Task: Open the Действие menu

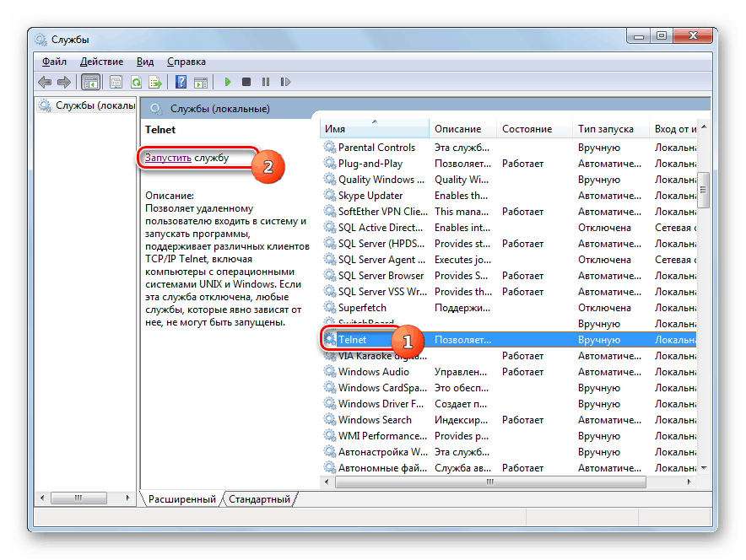Action: pos(102,61)
